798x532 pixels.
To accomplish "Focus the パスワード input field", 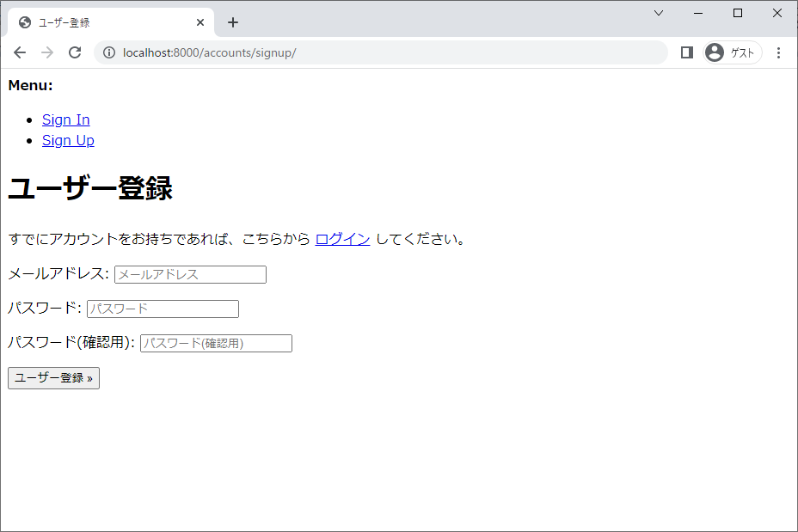I will (x=163, y=309).
